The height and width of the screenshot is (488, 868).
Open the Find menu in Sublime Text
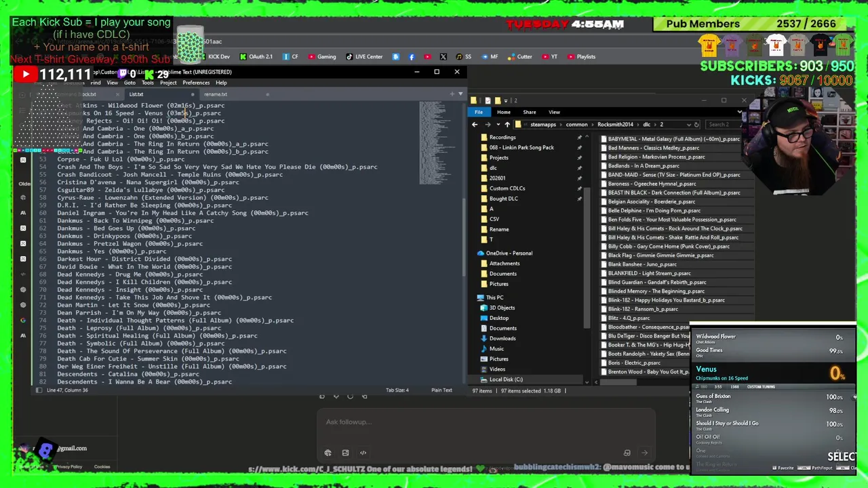[95, 83]
